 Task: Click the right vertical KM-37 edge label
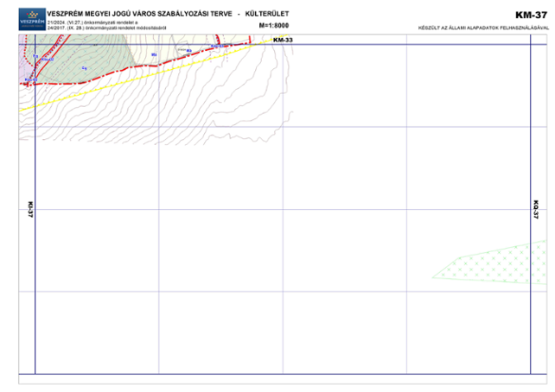(x=536, y=209)
